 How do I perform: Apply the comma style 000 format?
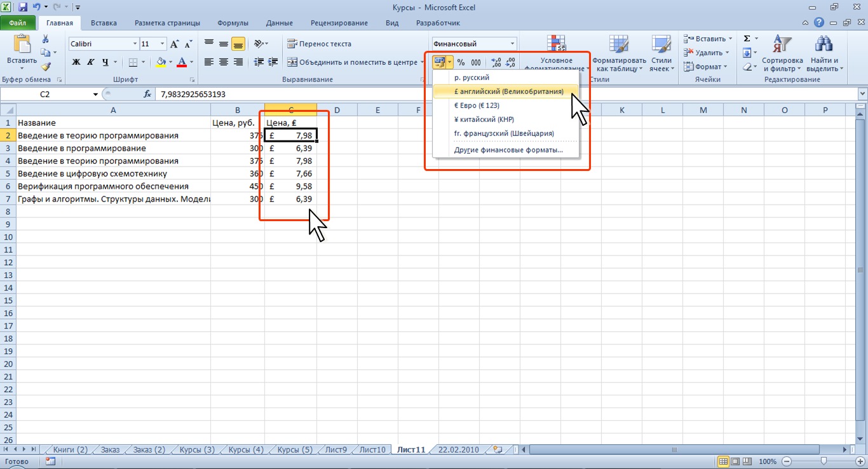coord(475,62)
